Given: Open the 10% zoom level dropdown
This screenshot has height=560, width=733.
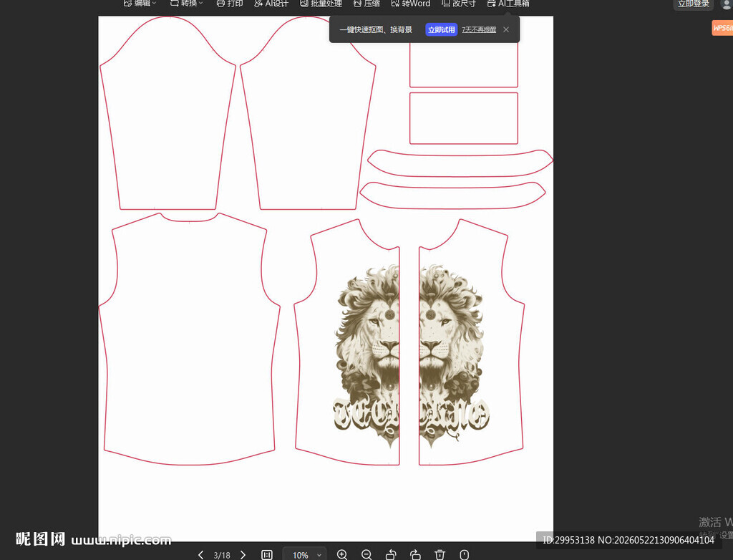Looking at the screenshot, I should click(x=305, y=555).
